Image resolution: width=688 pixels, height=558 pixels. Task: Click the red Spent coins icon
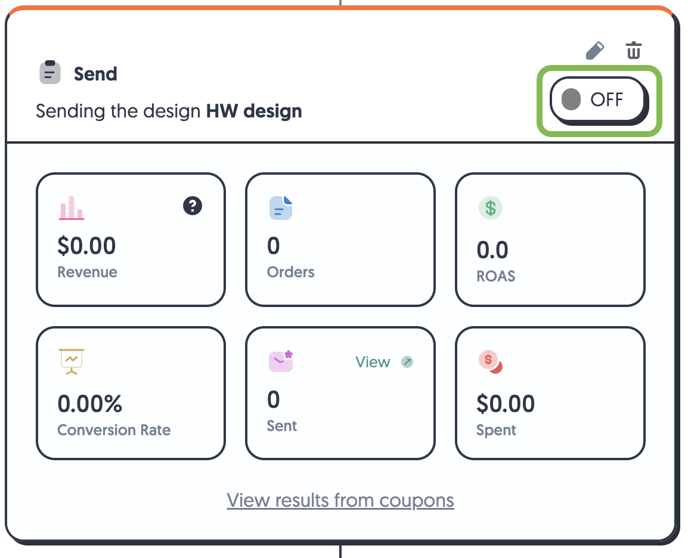pyautogui.click(x=491, y=362)
